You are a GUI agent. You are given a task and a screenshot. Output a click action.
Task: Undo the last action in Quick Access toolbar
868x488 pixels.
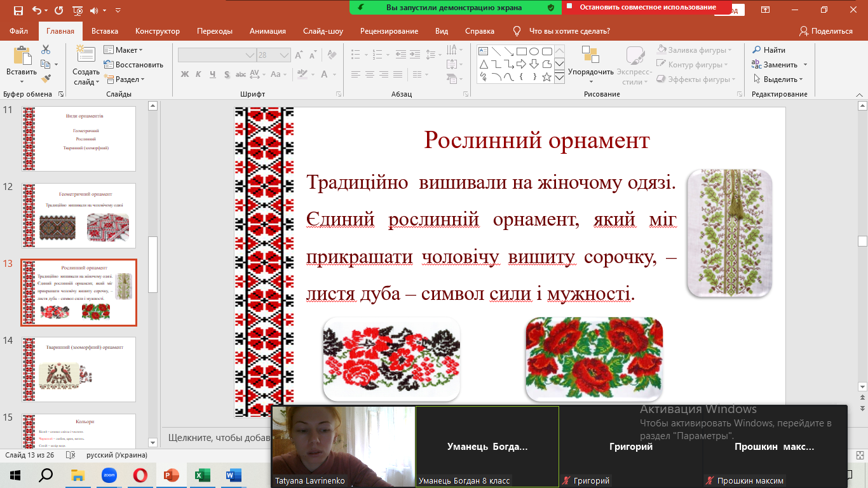(36, 10)
